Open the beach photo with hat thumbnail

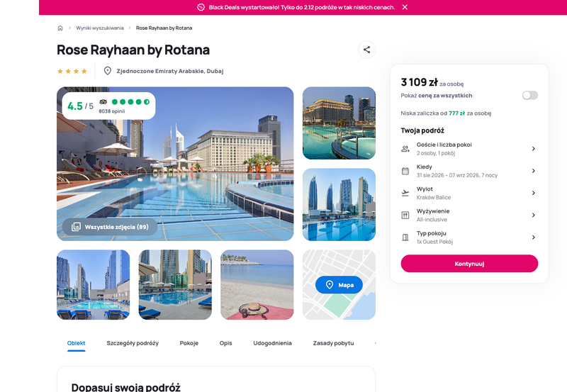(257, 285)
